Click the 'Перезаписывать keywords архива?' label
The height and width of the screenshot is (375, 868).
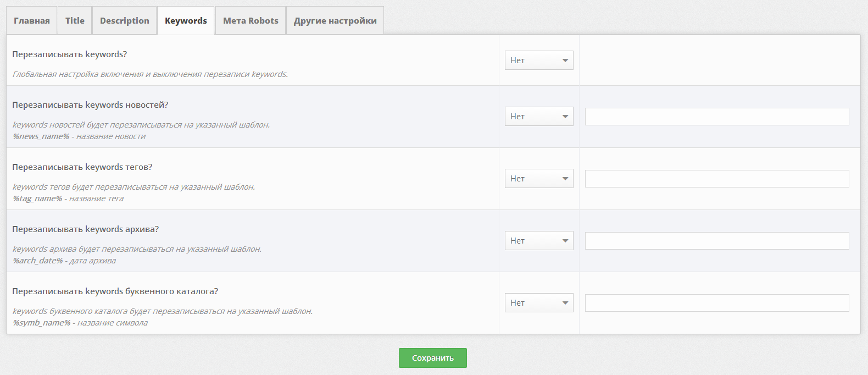click(86, 229)
